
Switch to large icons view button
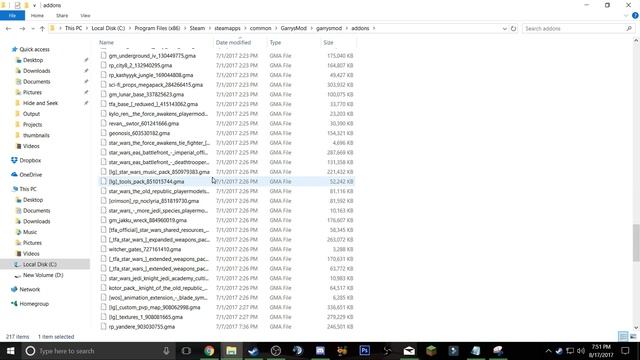click(x=633, y=336)
